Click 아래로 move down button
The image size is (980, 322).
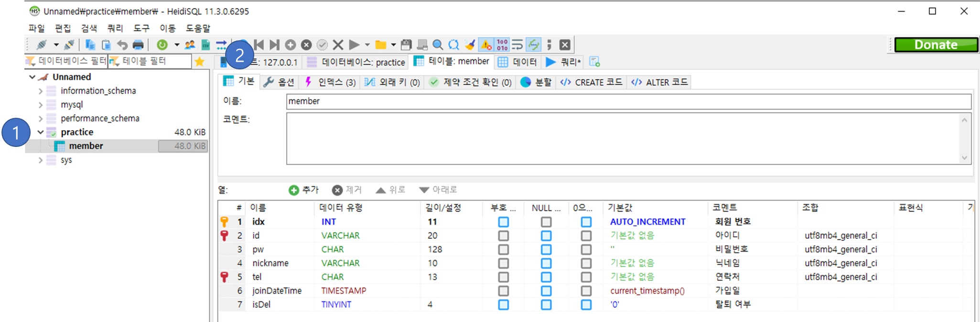pos(438,190)
